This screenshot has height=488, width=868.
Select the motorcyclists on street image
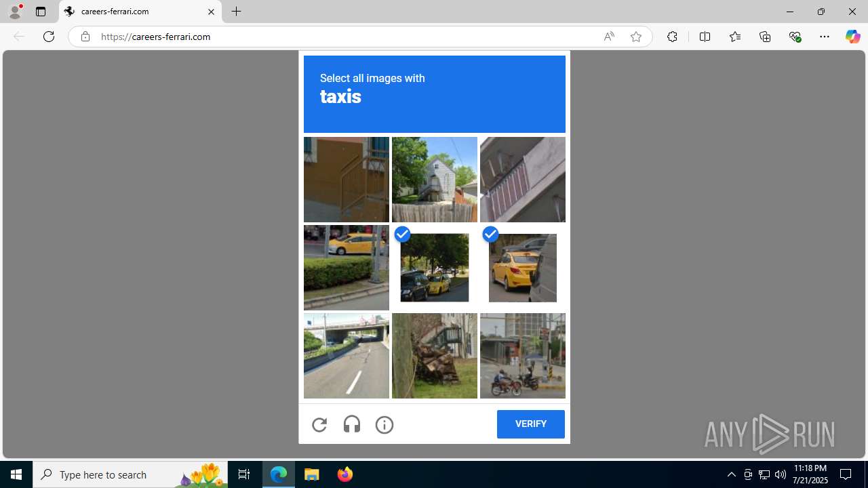click(x=523, y=356)
